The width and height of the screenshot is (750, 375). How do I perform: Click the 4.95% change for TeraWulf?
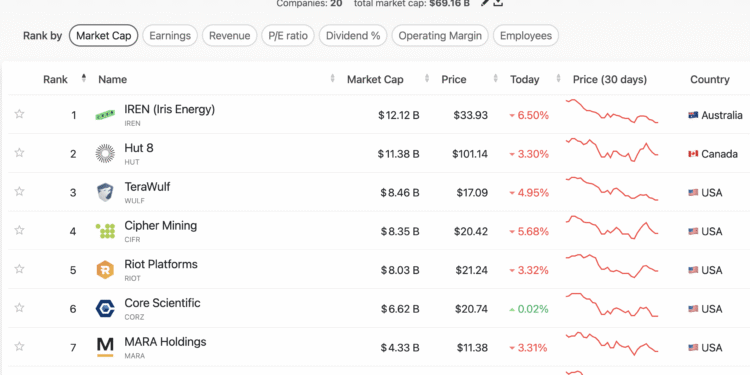tap(533, 193)
